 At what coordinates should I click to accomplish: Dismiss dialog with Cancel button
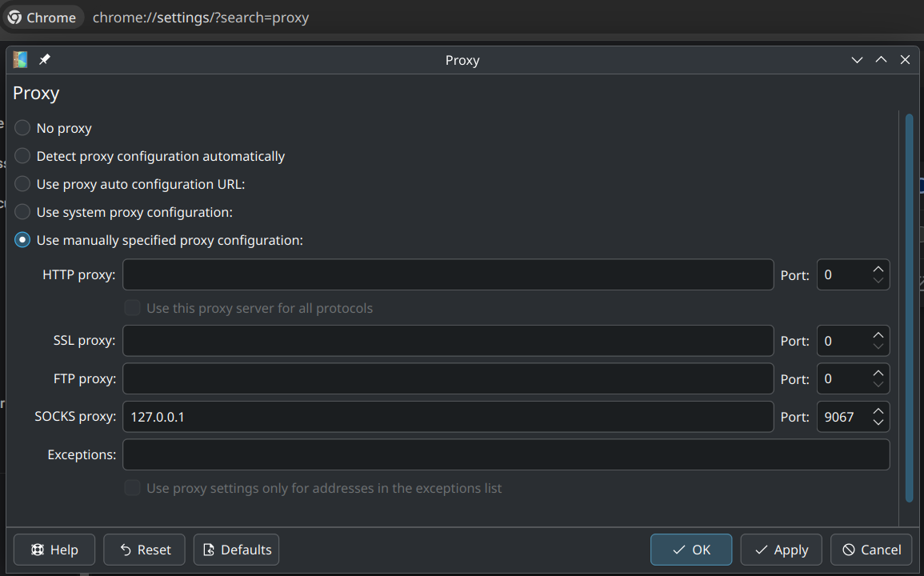[871, 550]
